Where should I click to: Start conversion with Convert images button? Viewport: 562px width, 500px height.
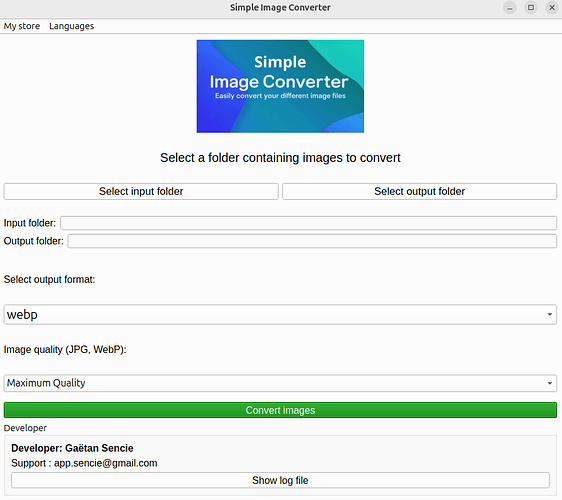[x=280, y=410]
